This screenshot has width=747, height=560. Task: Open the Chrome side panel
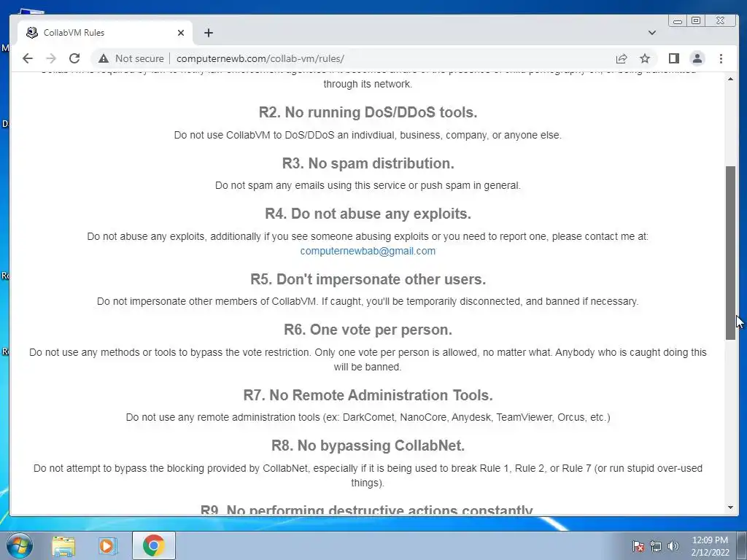[673, 58]
